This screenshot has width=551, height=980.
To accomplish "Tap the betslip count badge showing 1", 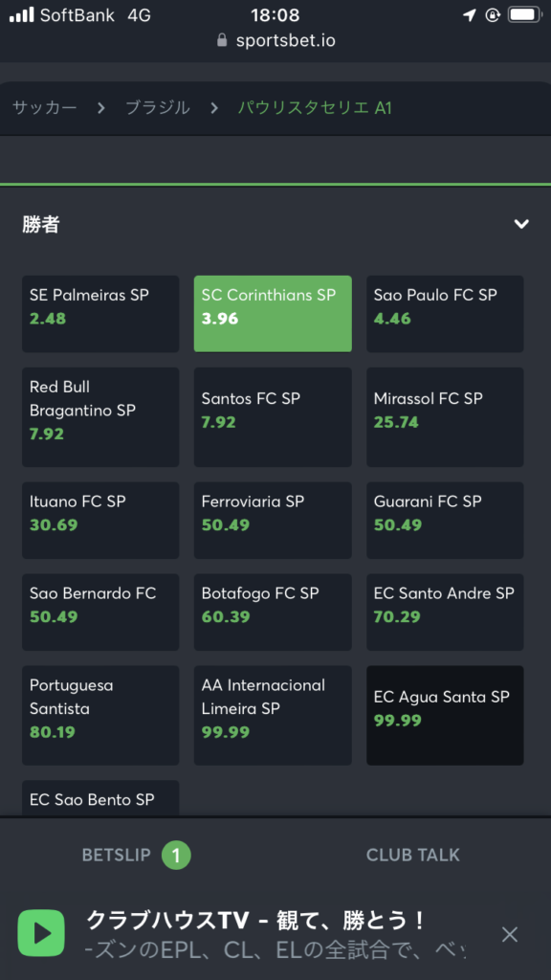I will click(176, 856).
